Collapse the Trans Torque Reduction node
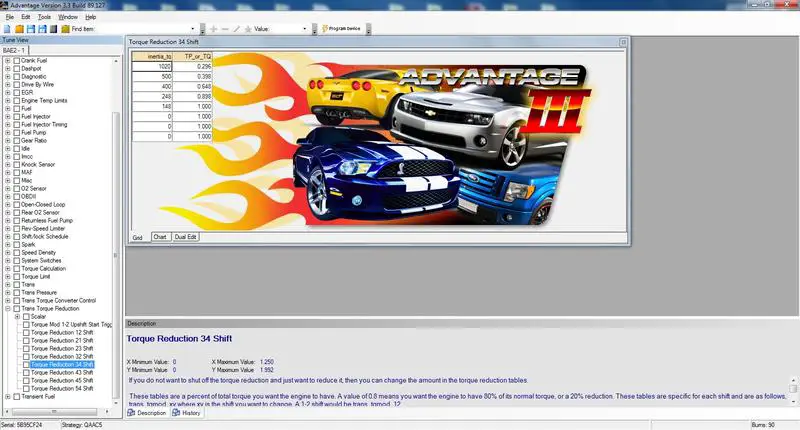This screenshot has height=430, width=800. (8, 309)
